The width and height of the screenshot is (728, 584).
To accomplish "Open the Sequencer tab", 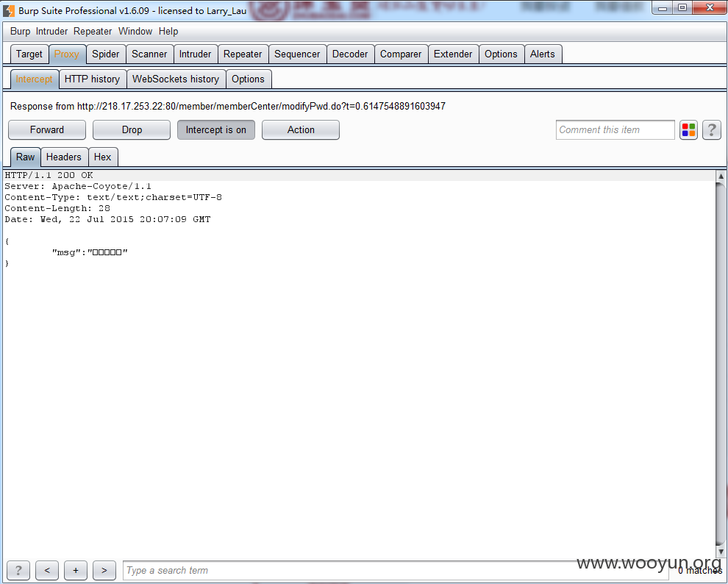I will 297,54.
